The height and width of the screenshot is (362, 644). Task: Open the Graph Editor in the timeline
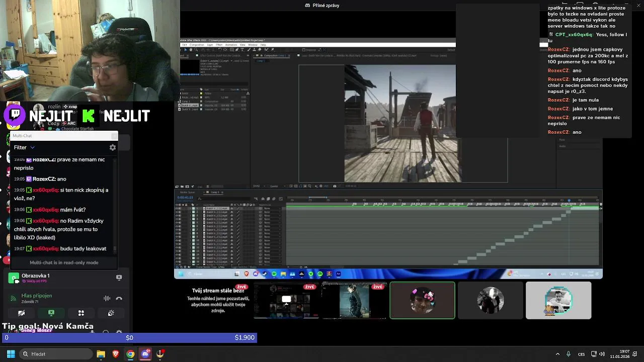click(281, 199)
